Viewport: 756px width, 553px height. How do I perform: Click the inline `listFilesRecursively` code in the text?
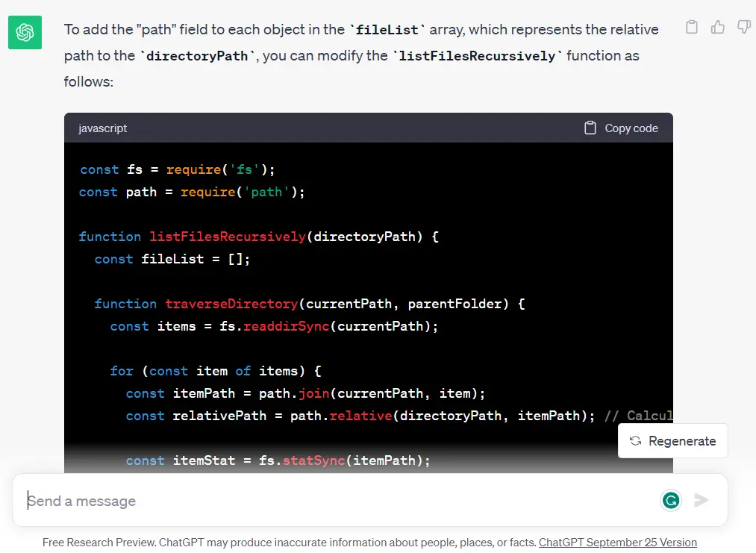click(x=477, y=57)
